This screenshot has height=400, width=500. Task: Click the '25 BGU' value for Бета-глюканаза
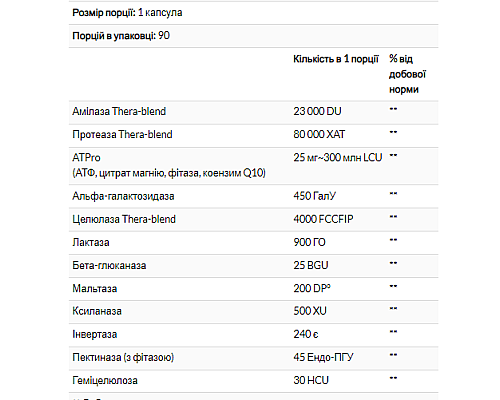tap(311, 265)
